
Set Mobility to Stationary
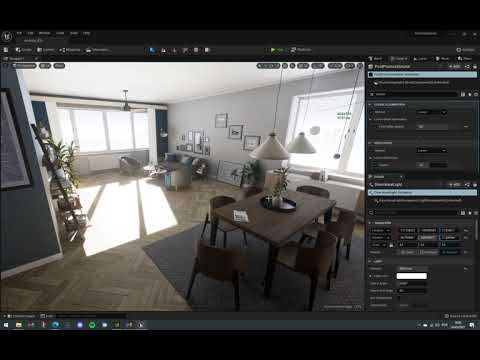pyautogui.click(x=429, y=252)
